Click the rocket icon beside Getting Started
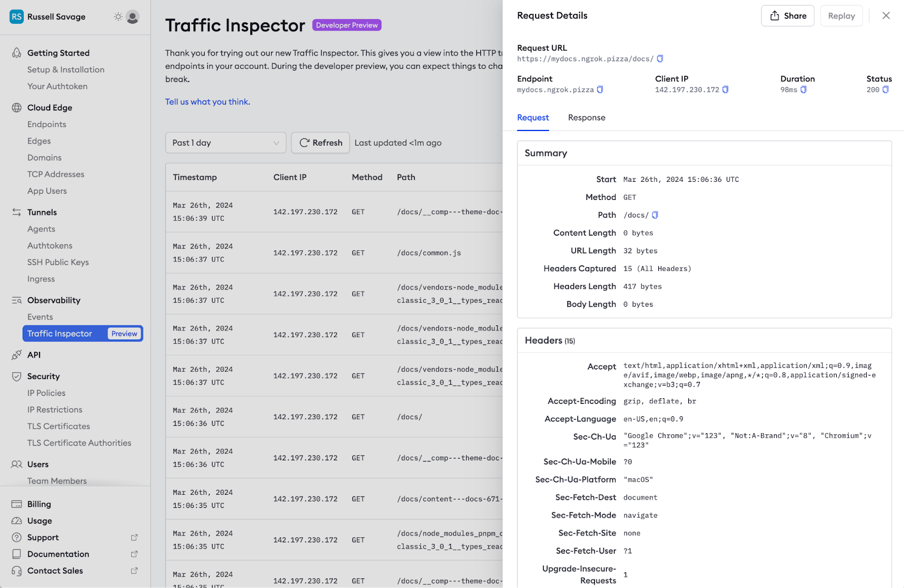The image size is (904, 588). (x=16, y=53)
